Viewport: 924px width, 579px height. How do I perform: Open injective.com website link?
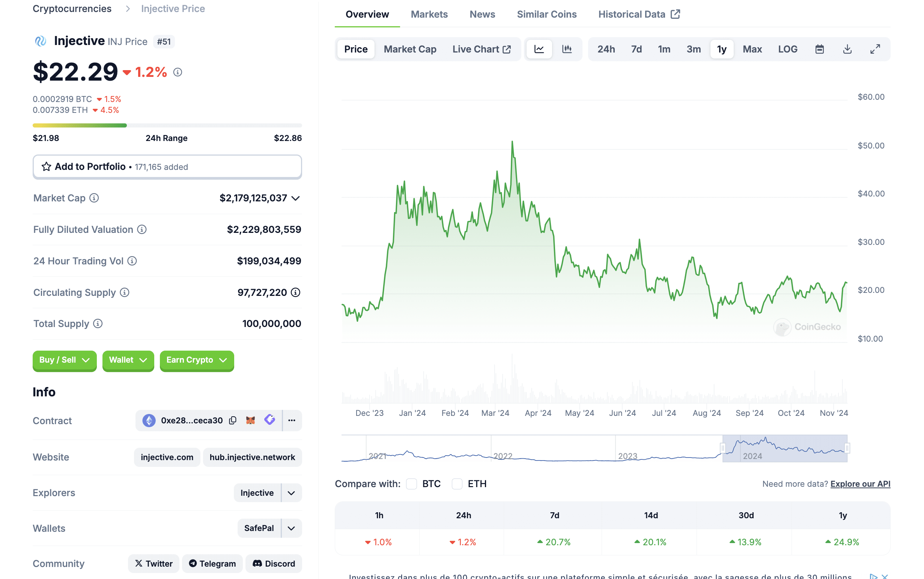pyautogui.click(x=167, y=457)
